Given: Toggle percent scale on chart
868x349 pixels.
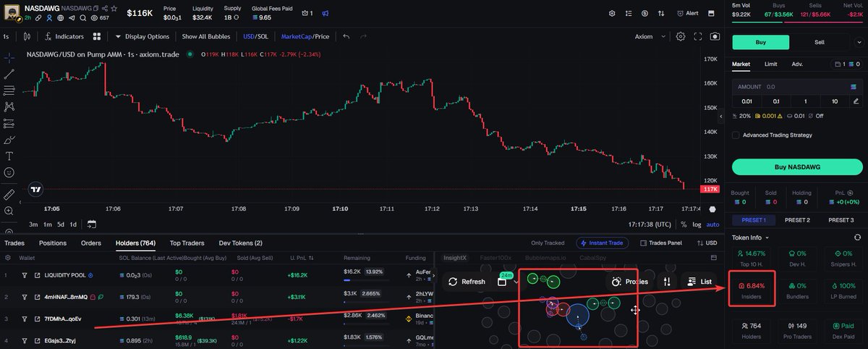Looking at the screenshot, I should pos(684,224).
